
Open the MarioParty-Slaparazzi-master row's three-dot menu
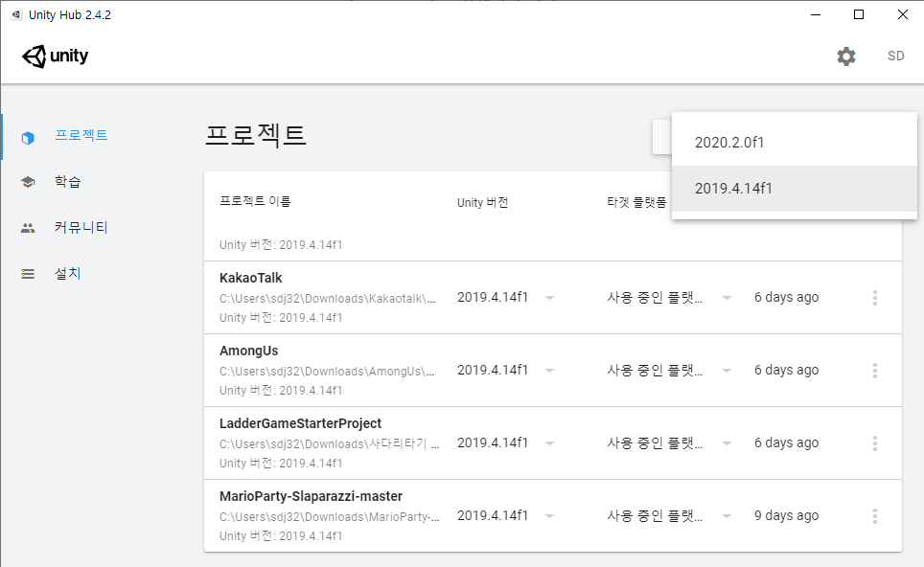(x=874, y=516)
